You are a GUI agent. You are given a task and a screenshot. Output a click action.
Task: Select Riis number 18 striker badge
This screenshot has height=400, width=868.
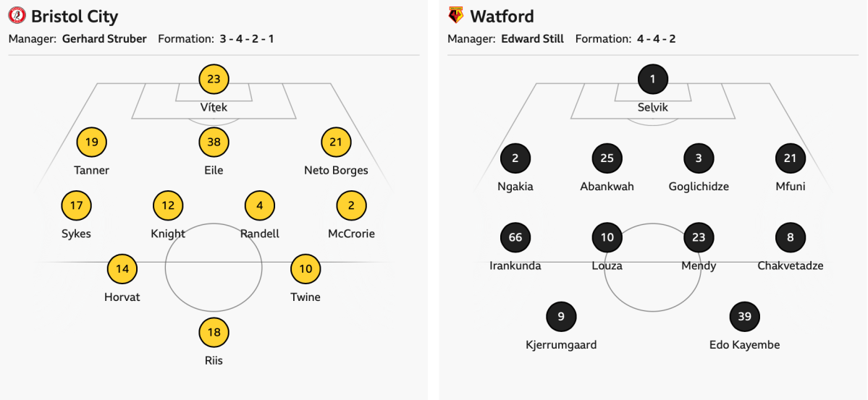pos(214,333)
